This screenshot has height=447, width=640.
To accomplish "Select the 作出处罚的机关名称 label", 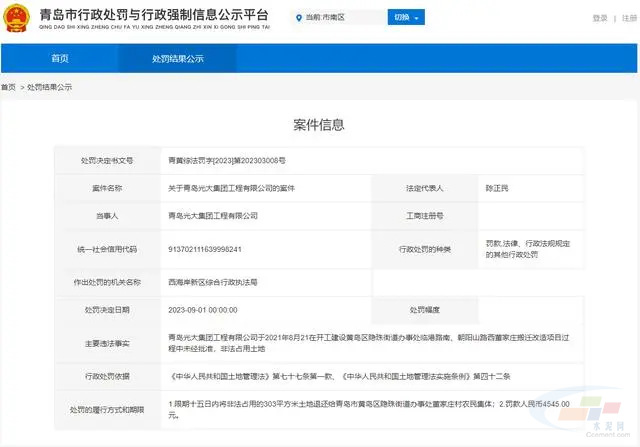I will (107, 282).
